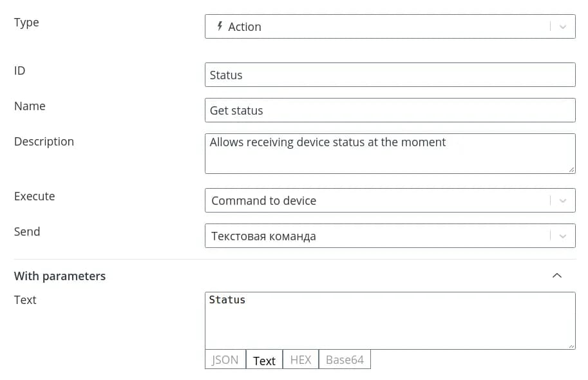Collapse the With parameters section
Viewport: 588px width, 380px height.
pos(557,276)
